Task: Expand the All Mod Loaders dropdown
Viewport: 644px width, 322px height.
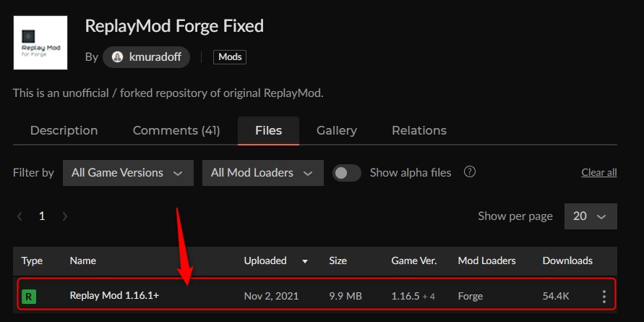Action: (262, 173)
